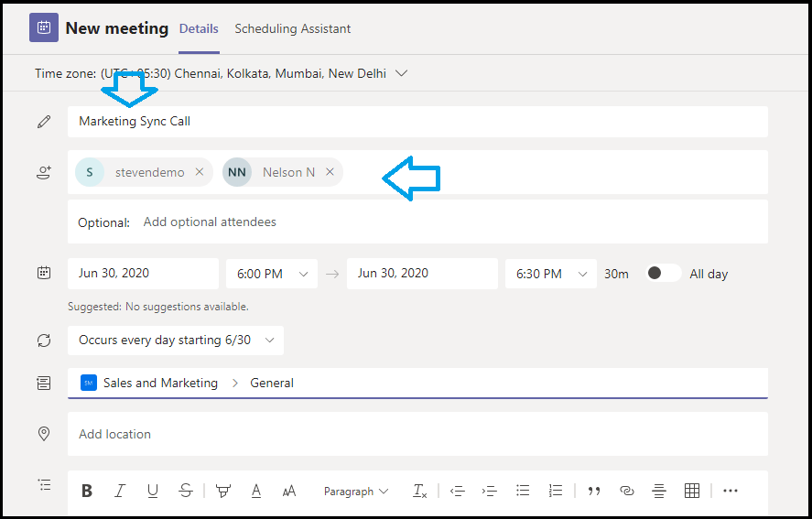The image size is (812, 519).
Task: Toggle the All day switch
Action: click(664, 273)
